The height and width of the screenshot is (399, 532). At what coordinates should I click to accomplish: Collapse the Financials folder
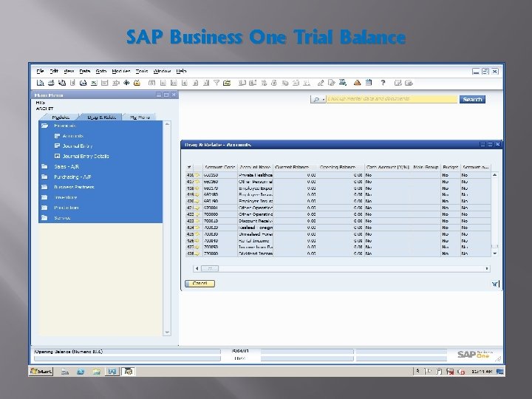[x=45, y=126]
